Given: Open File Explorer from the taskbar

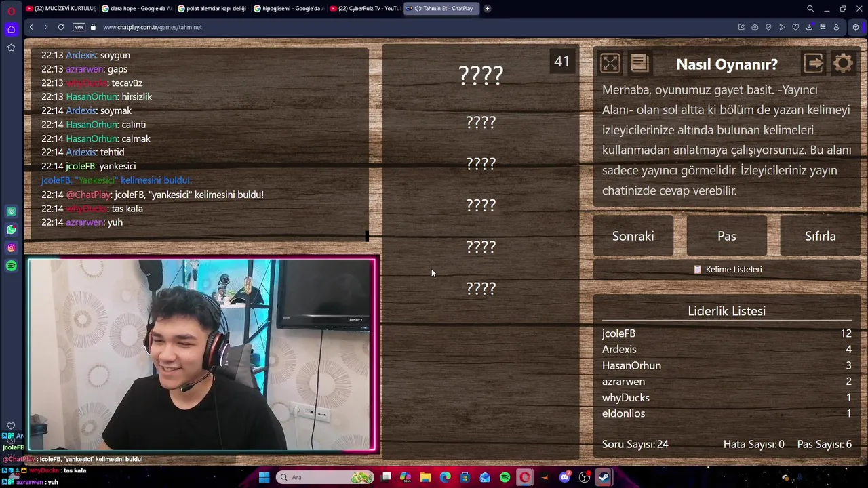Looking at the screenshot, I should coord(425,477).
